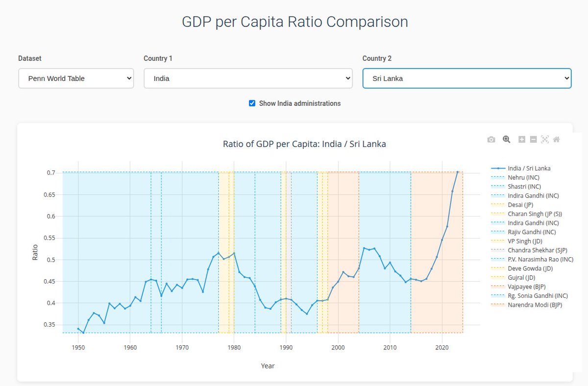Click the Show India administrations label text

pyautogui.click(x=299, y=103)
